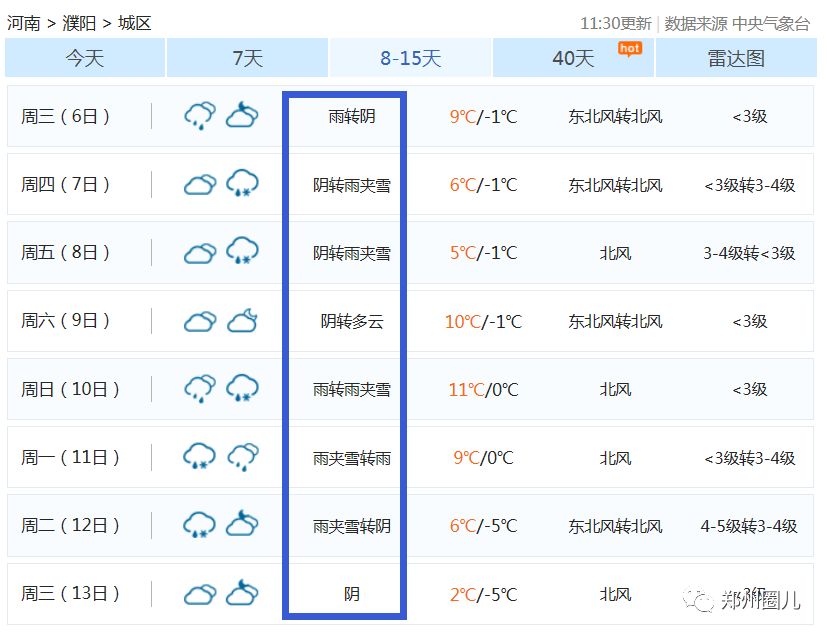Switch to the 今天 tab

coord(85,59)
